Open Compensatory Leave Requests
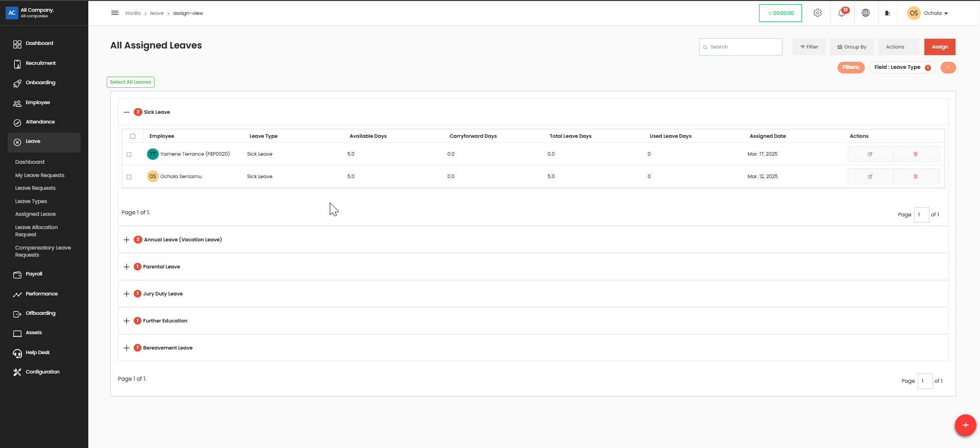980x448 pixels. (43, 252)
